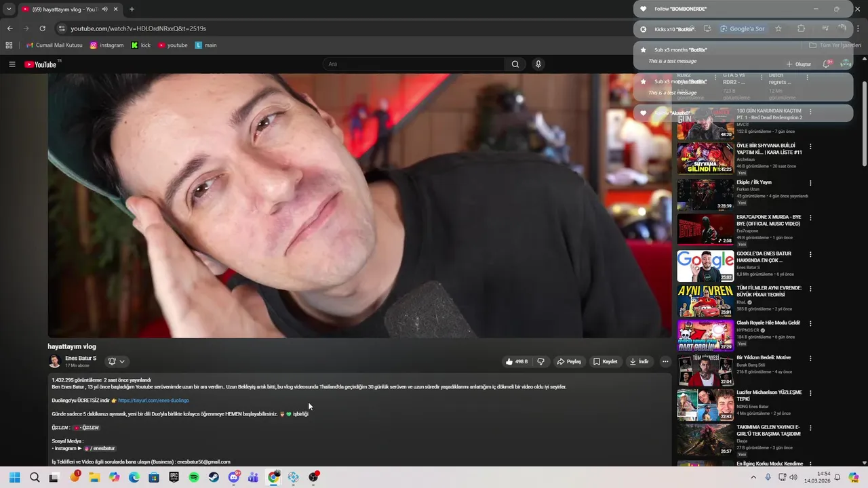Viewport: 868px width, 488px height.
Task: Go to the YouTube home logo
Action: pos(41,64)
